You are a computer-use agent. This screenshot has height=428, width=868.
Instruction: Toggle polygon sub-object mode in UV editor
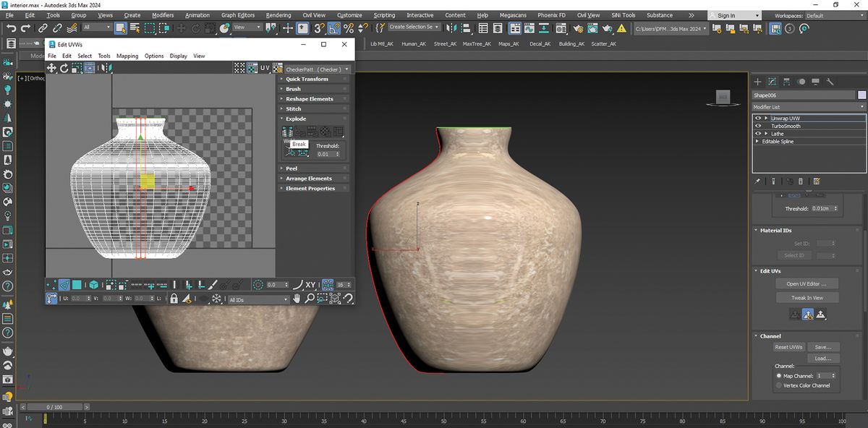pos(77,285)
